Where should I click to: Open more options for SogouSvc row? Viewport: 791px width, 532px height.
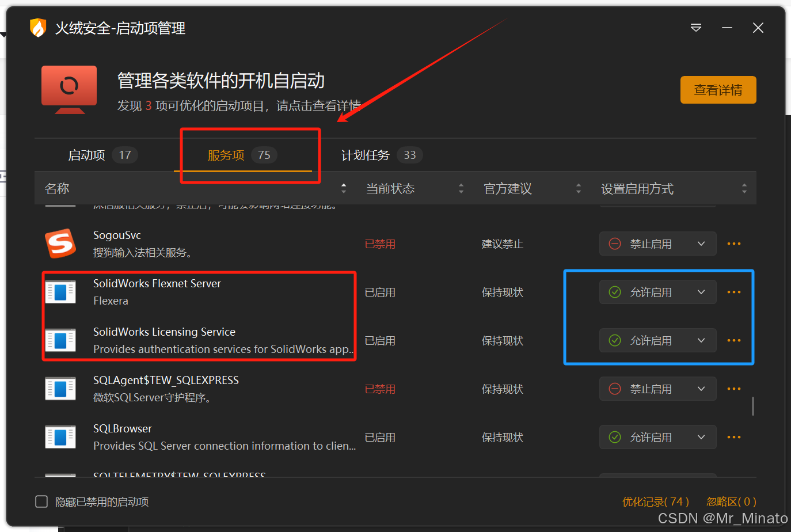tap(734, 244)
